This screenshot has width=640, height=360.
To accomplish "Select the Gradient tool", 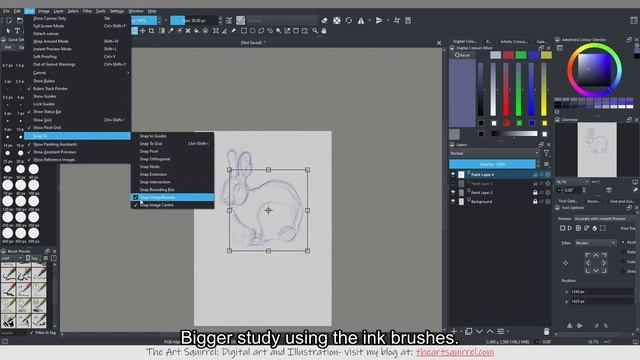I will tap(162, 31).
